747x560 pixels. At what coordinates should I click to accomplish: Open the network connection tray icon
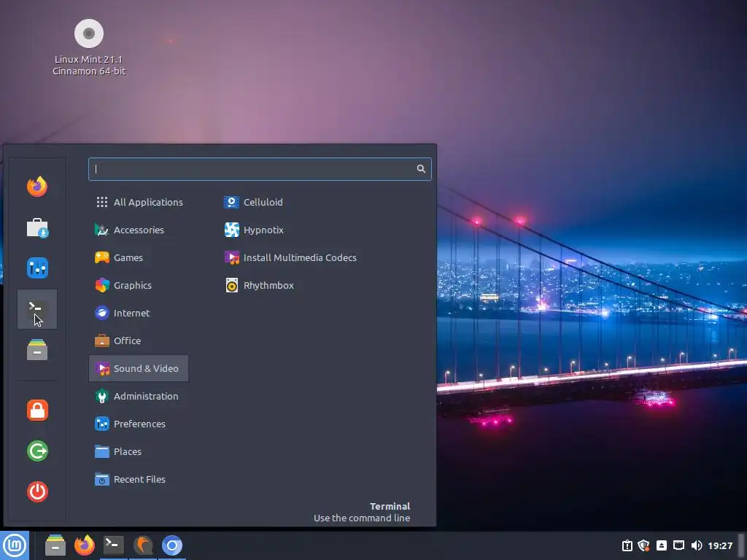click(679, 545)
